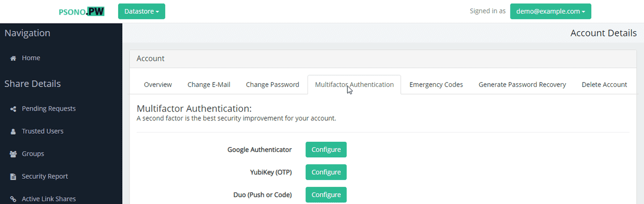Screen dimensions: 644x204
Task: Click the Trusted Users person icon
Action: click(13, 131)
